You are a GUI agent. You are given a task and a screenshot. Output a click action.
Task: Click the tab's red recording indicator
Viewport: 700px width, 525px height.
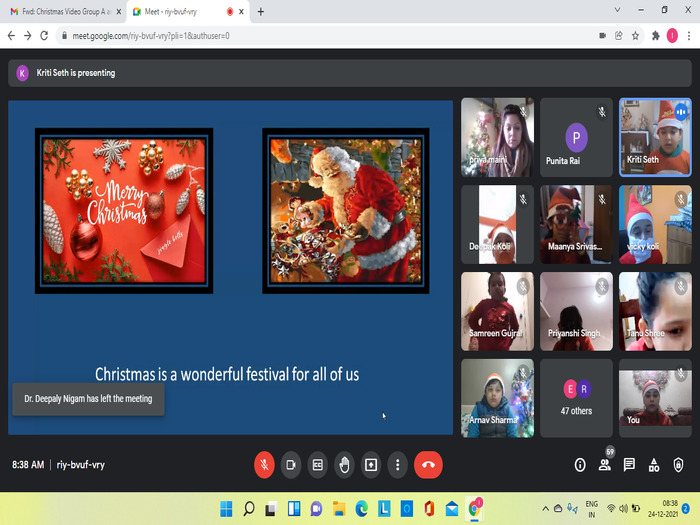click(x=230, y=12)
